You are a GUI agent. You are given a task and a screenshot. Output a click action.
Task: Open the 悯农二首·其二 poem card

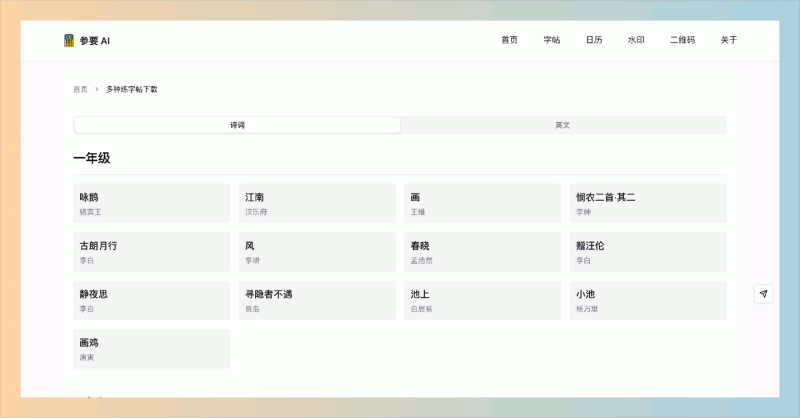coord(648,203)
